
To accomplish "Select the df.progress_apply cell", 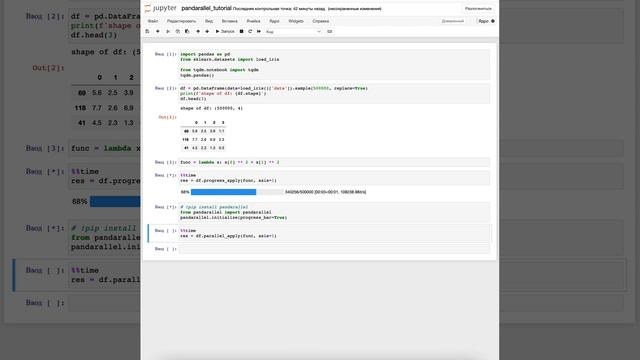I will pos(334,178).
